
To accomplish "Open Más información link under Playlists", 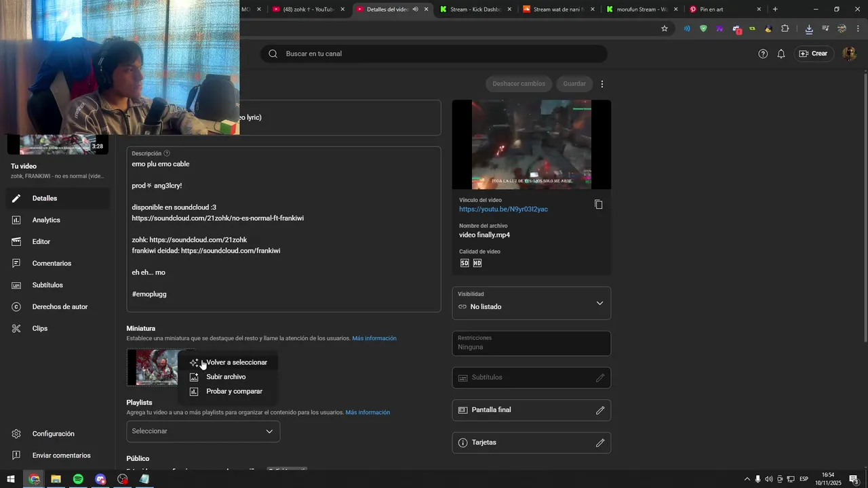I will [368, 412].
